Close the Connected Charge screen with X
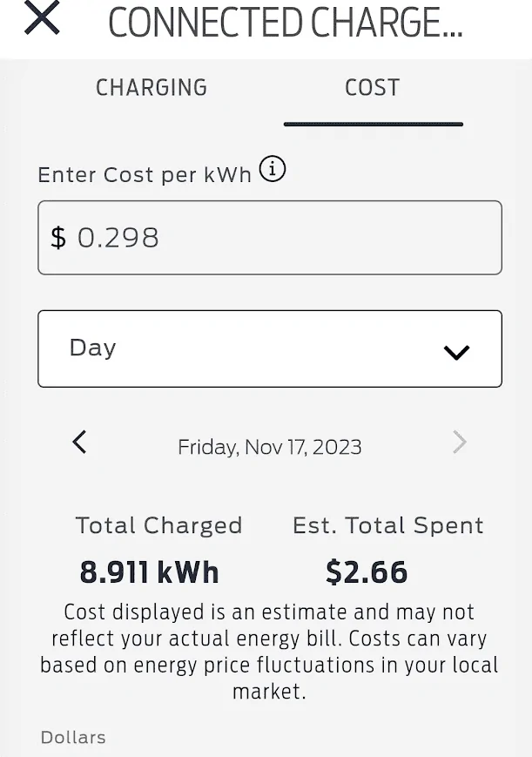 (x=42, y=18)
